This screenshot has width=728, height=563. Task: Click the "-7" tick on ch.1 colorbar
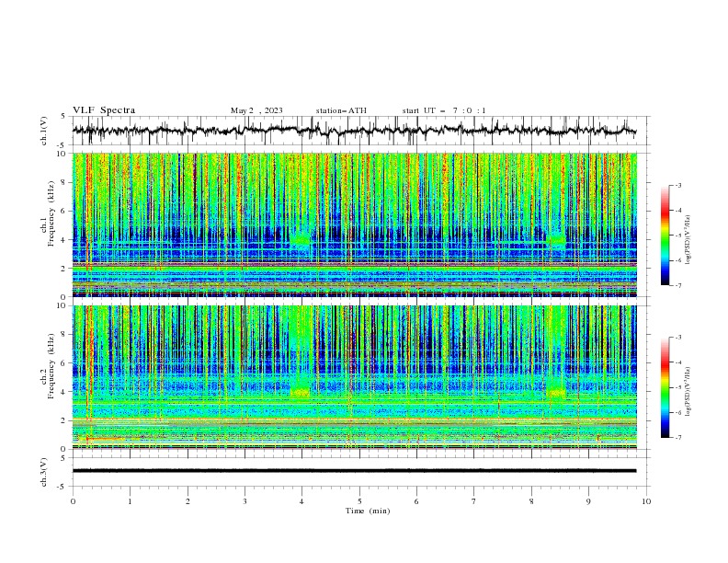[x=678, y=285]
